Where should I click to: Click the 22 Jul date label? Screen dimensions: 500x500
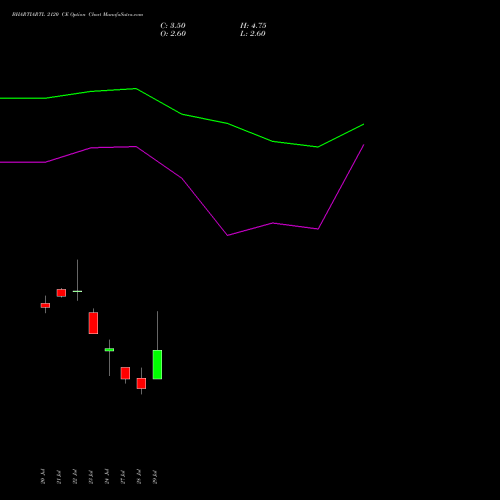pos(75,476)
